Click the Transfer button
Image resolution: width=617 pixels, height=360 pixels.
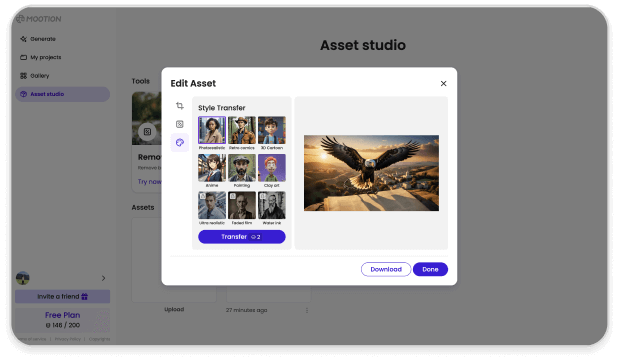click(242, 237)
